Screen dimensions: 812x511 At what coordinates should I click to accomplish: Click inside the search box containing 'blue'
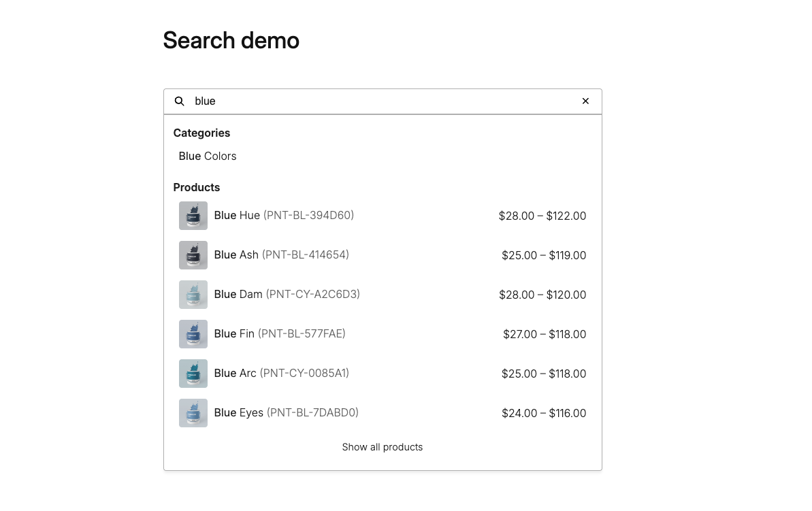(383, 101)
